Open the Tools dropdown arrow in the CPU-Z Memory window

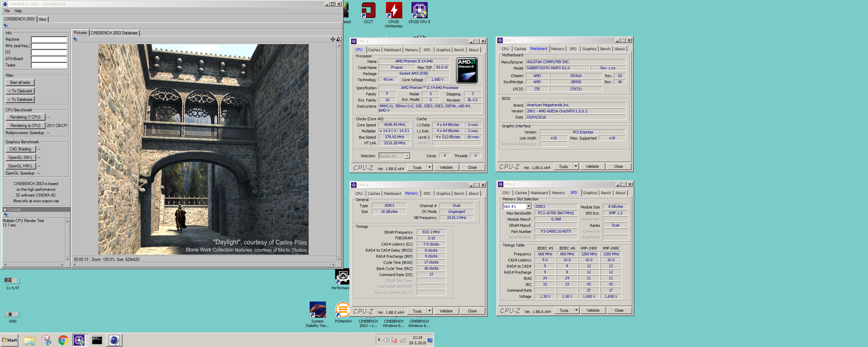[429, 311]
